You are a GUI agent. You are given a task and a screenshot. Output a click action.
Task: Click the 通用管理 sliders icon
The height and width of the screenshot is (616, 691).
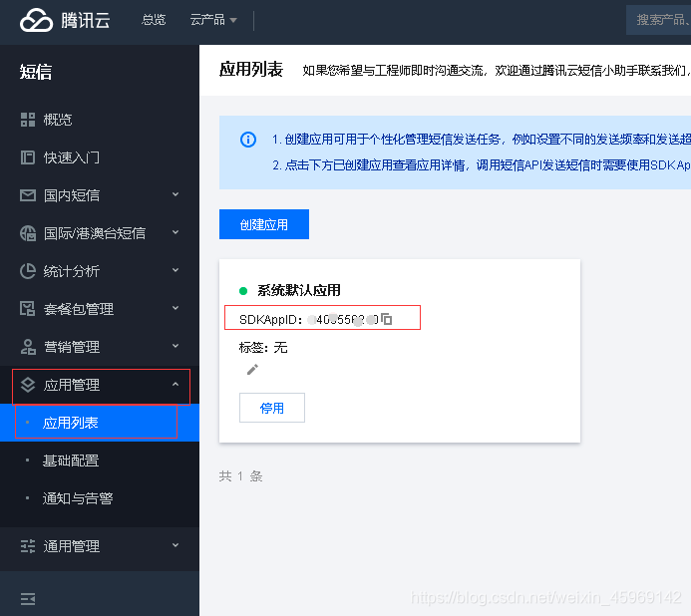pos(28,546)
